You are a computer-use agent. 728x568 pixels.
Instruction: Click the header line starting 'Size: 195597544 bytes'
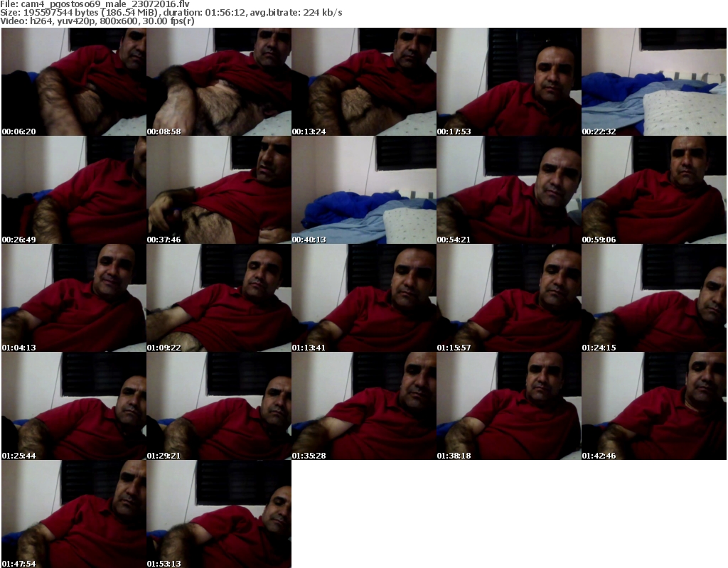pyautogui.click(x=171, y=13)
